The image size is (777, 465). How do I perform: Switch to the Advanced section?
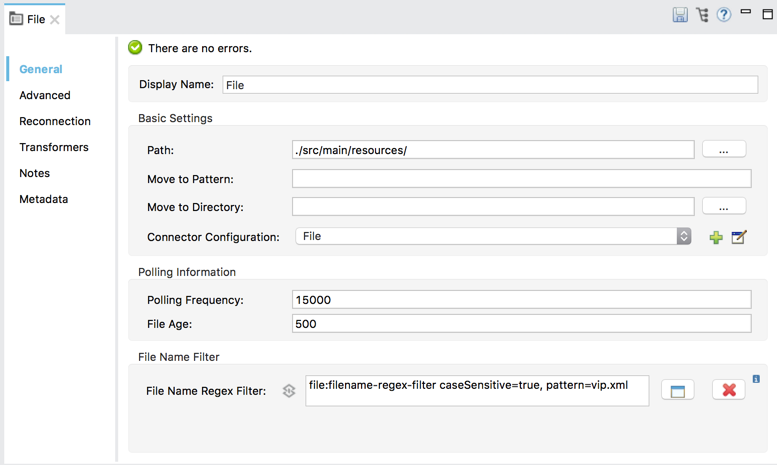pyautogui.click(x=45, y=95)
